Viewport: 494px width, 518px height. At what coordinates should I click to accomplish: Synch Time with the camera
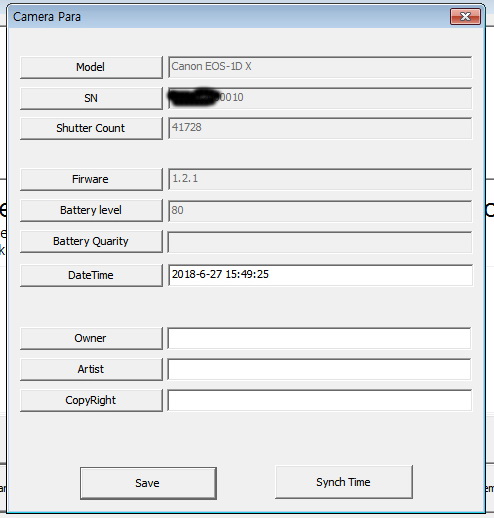pos(344,482)
